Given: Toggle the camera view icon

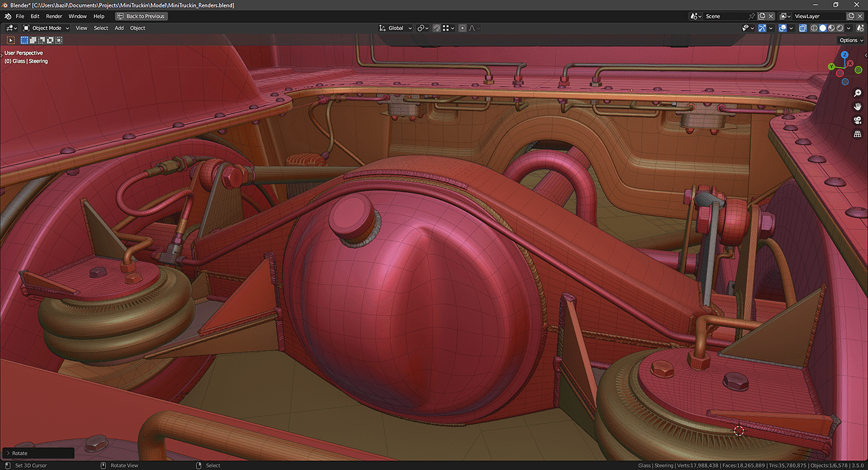Looking at the screenshot, I should click(x=858, y=120).
